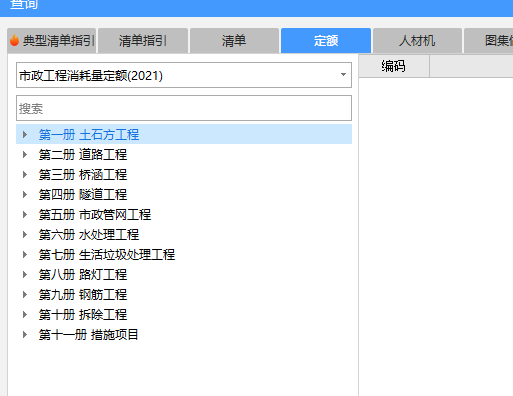513x396 pixels.
Task: Click the 搜索 search field
Action: click(x=184, y=108)
